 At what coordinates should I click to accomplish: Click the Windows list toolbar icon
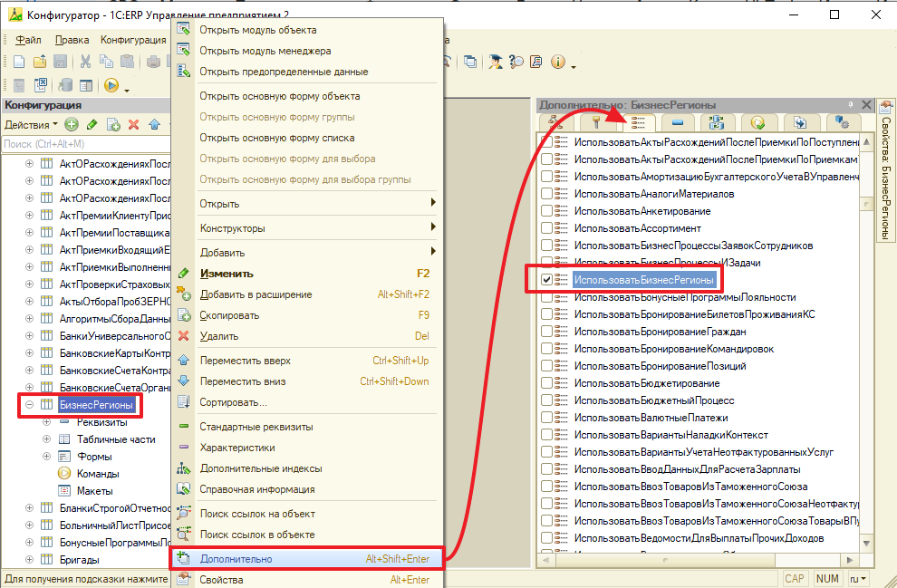pyautogui.click(x=470, y=62)
